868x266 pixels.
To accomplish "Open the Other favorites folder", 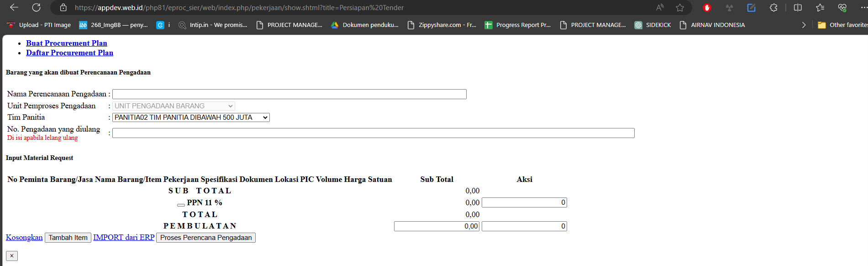I will 843,25.
